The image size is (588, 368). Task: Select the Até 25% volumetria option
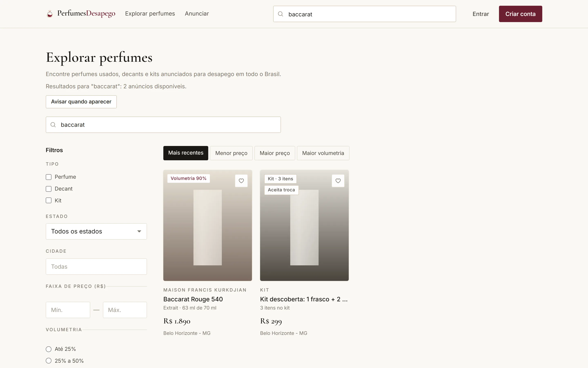coord(49,349)
